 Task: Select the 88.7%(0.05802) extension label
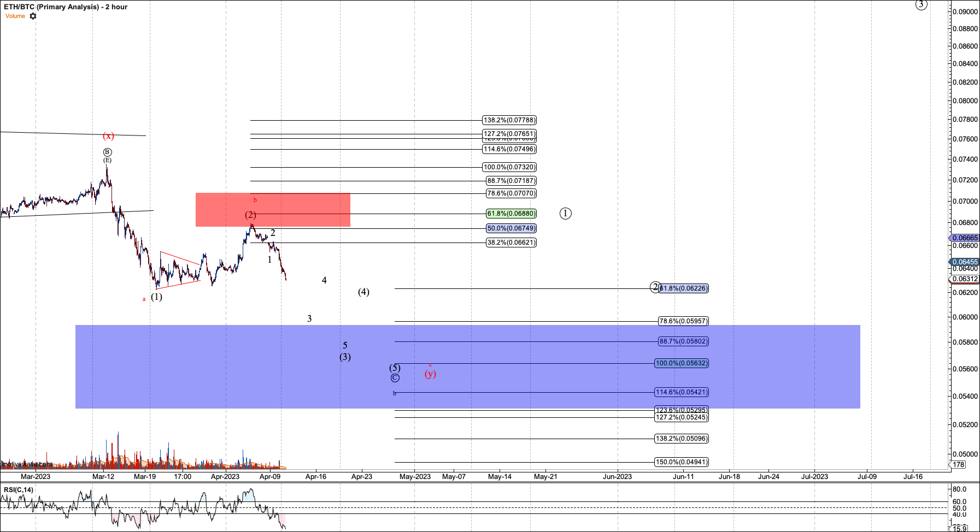[x=684, y=341]
